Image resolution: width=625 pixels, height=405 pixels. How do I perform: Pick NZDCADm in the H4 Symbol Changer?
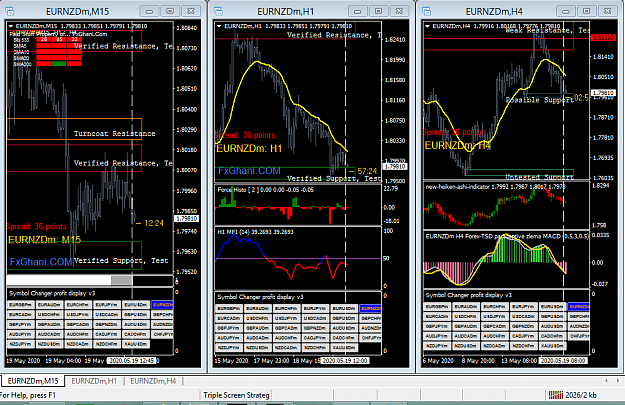coord(495,346)
